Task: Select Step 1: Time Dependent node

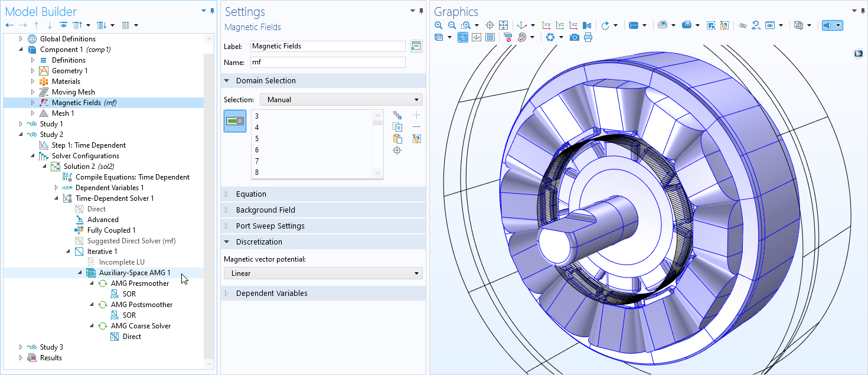Action: [x=88, y=145]
